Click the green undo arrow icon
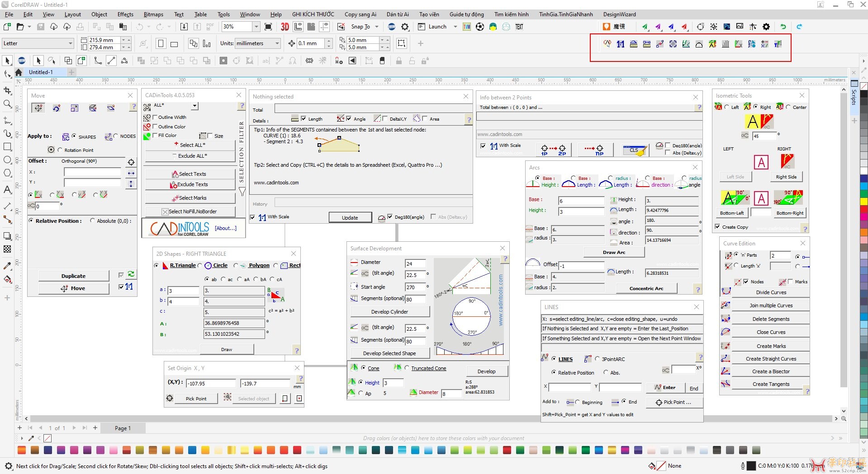The width and height of the screenshot is (868, 474). coord(783,27)
